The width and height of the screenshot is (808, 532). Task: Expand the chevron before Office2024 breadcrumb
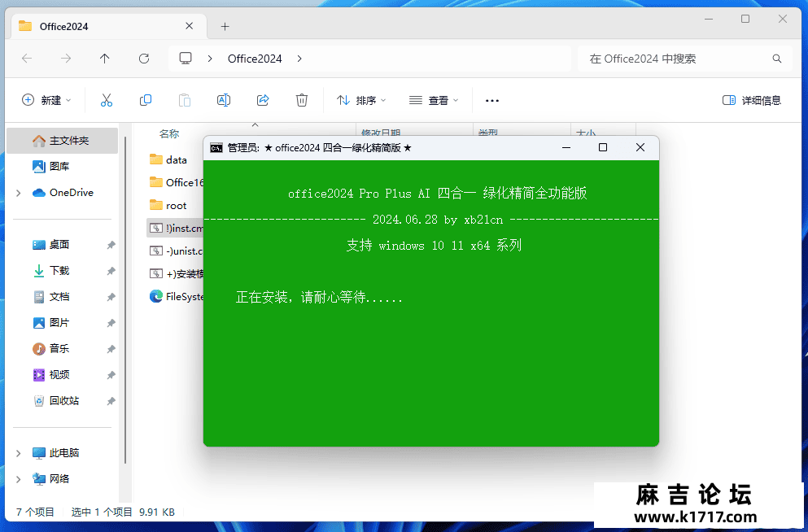(210, 59)
